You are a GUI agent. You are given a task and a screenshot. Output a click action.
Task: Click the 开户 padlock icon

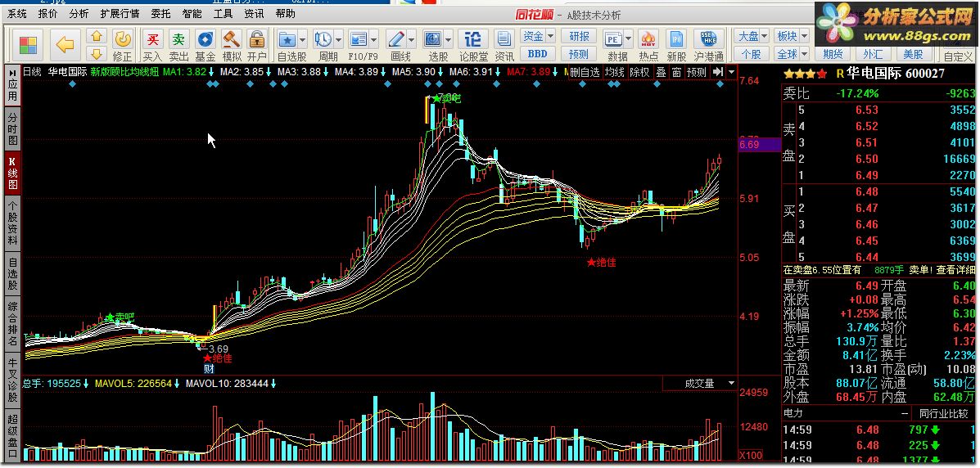pos(257,39)
